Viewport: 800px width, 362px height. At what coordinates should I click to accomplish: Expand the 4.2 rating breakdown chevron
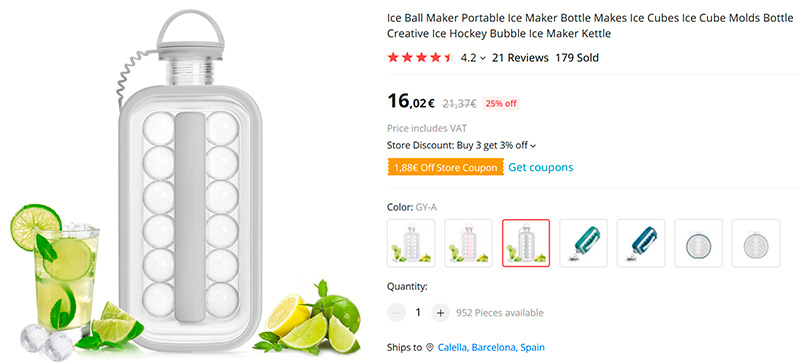click(x=483, y=58)
